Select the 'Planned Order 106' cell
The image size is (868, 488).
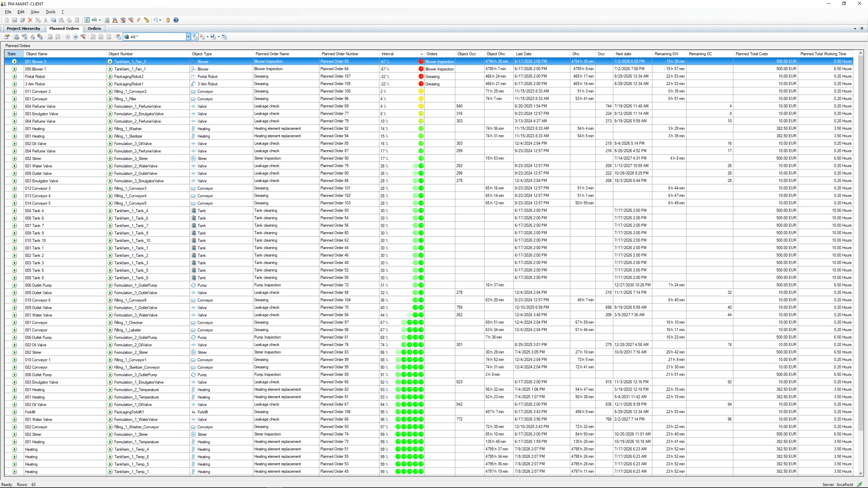349,412
